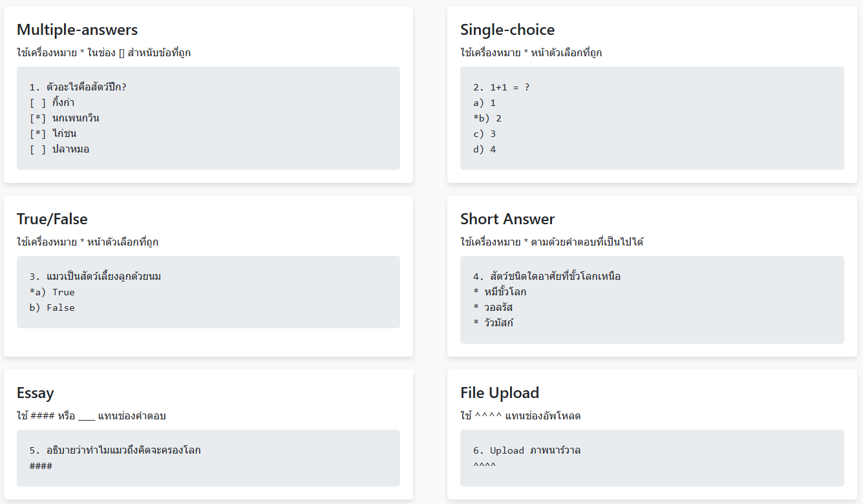
Task: Click the ^^^^ placeholder in File Upload example
Action: (x=484, y=466)
